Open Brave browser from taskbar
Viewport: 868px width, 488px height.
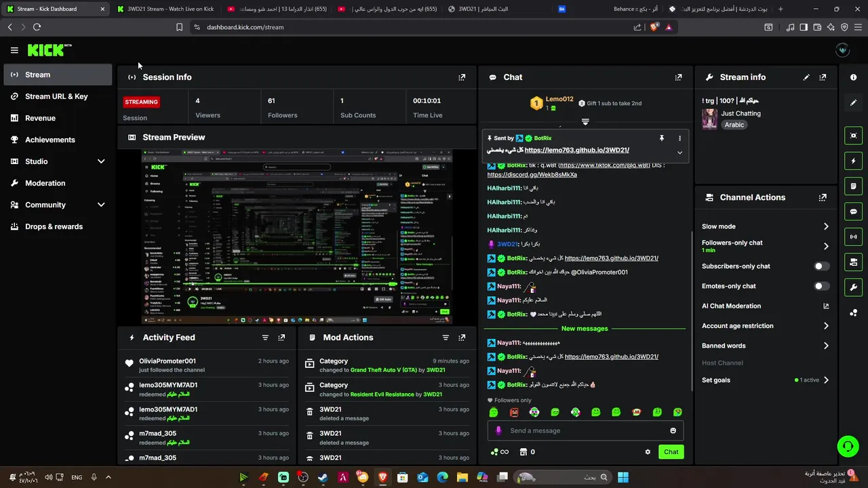[383, 477]
